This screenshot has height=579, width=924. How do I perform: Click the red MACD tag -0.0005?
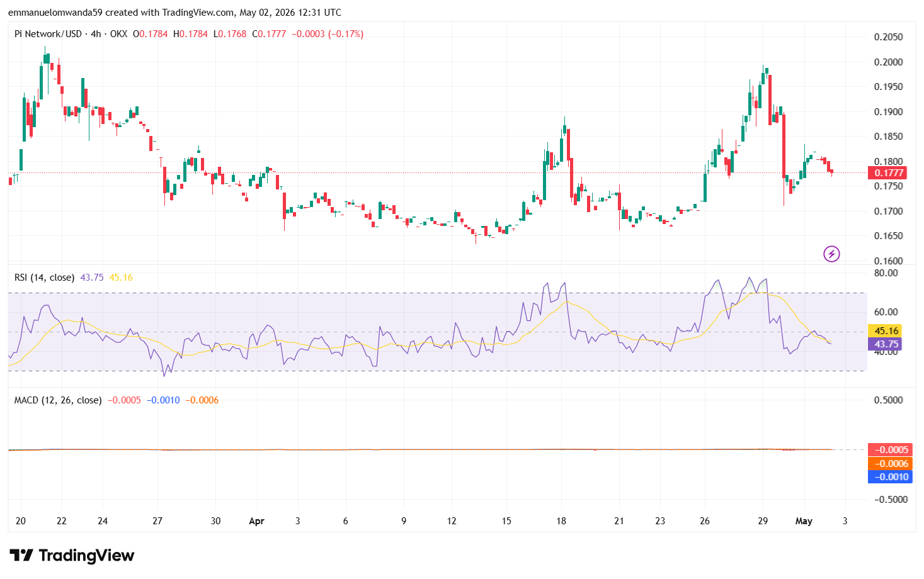[x=890, y=450]
